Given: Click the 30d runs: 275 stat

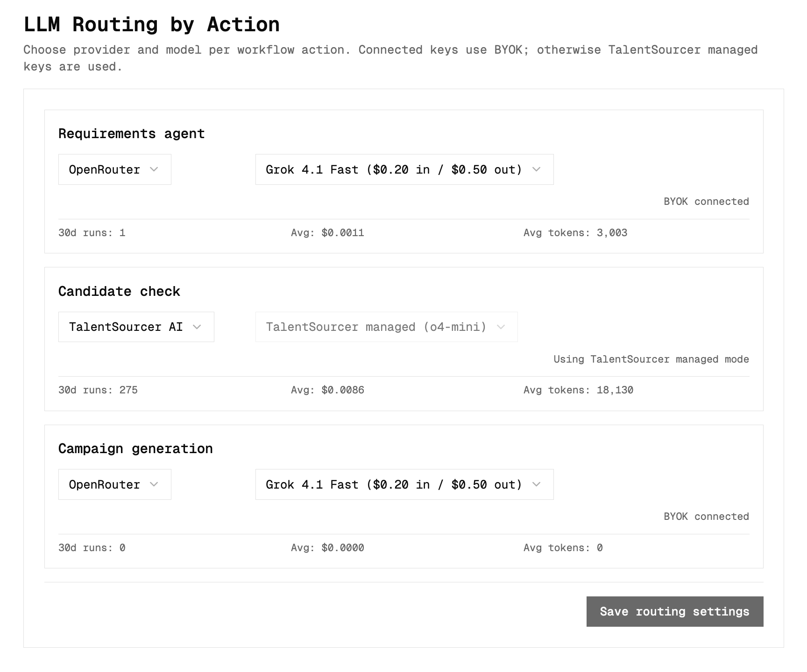Looking at the screenshot, I should [98, 390].
